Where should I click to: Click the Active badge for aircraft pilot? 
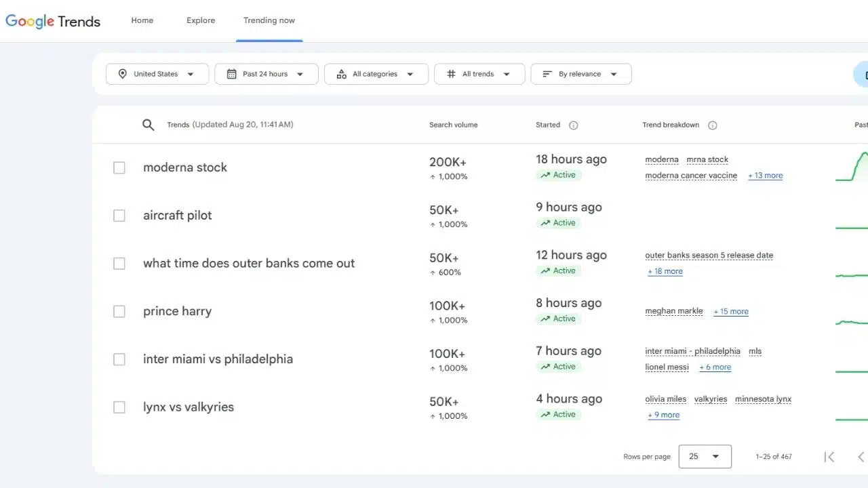558,223
